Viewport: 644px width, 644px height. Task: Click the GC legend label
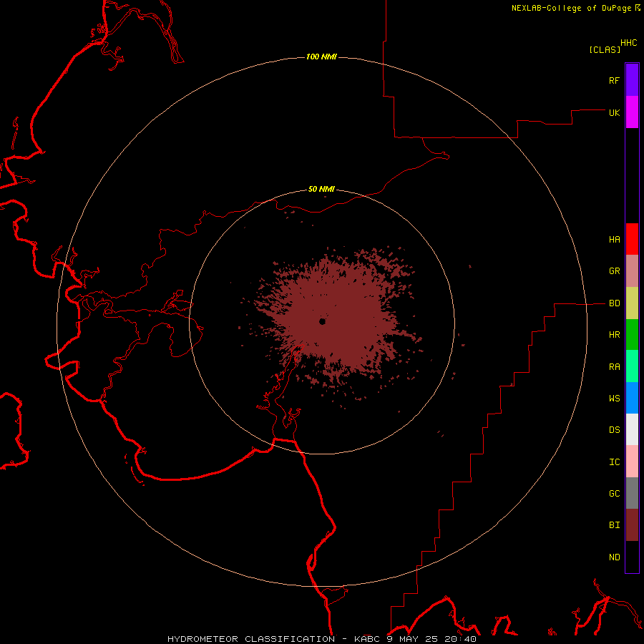point(614,493)
